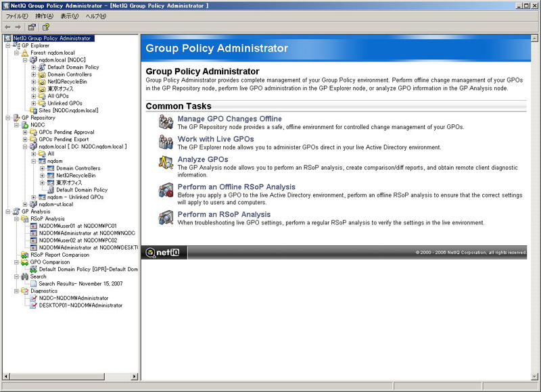This screenshot has width=541, height=392.
Task: Select NQDOM¥user02 at NQDOM¥PC02 report
Action: coord(78,241)
